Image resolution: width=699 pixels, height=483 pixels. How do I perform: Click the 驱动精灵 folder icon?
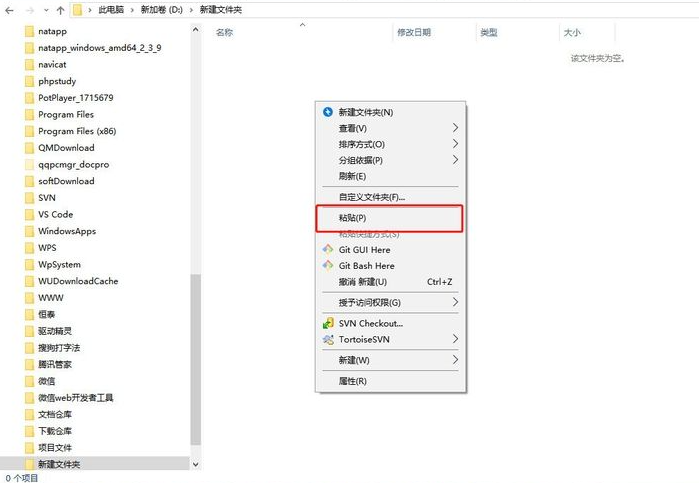tap(29, 331)
